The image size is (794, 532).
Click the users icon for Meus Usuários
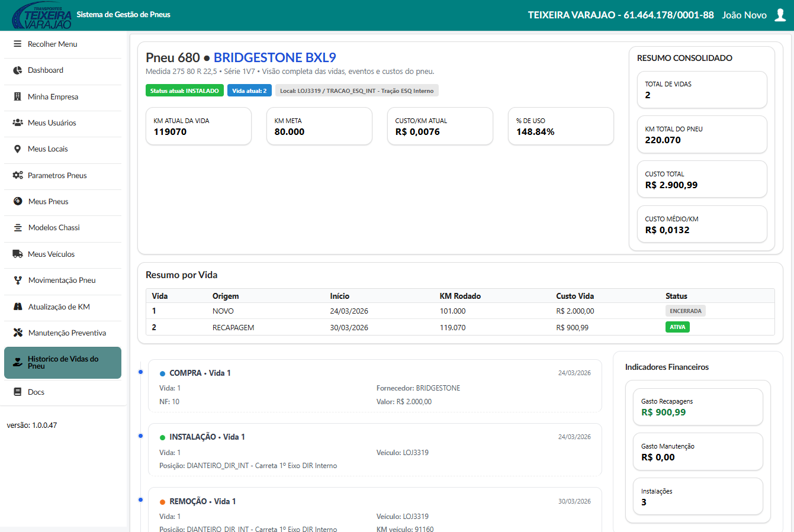17,122
